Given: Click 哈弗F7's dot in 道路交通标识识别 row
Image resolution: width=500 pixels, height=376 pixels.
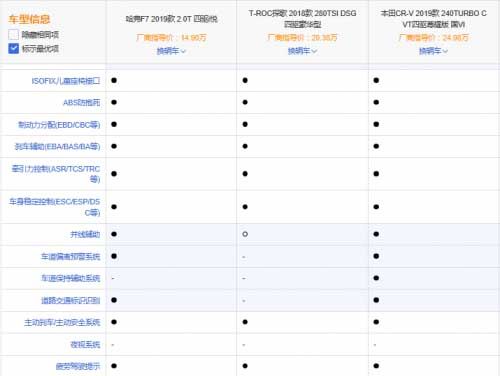Looking at the screenshot, I should click(x=114, y=300).
